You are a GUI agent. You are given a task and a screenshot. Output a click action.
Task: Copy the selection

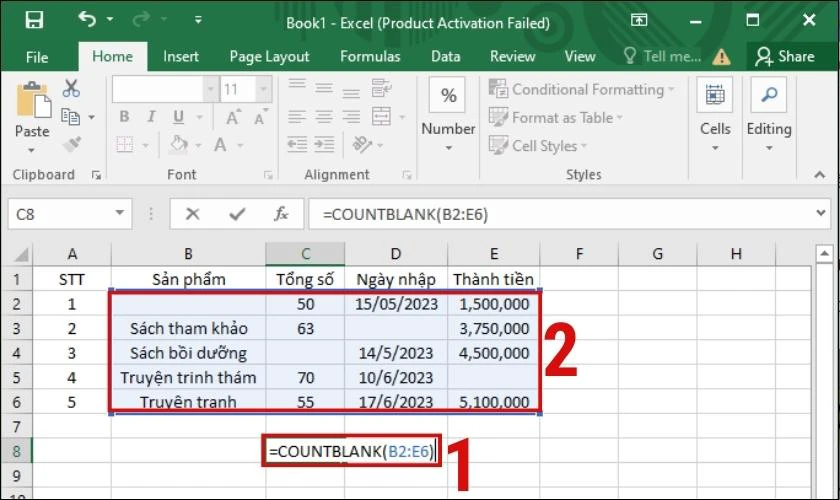point(71,116)
